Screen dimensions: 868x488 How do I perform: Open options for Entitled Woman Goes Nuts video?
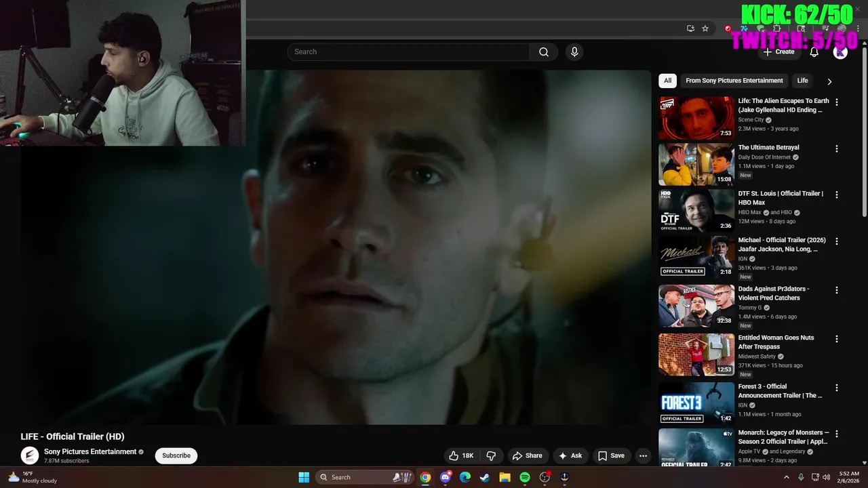pos(837,339)
